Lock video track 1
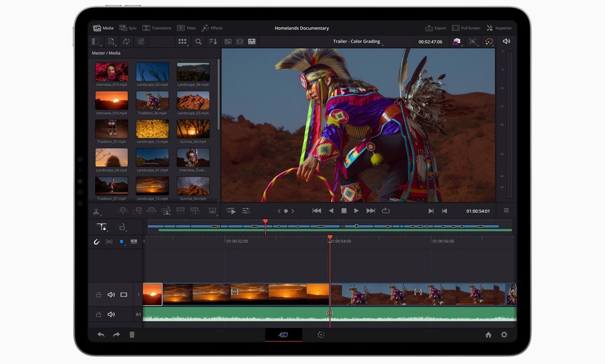Image resolution: width=605 pixels, height=364 pixels. [x=98, y=295]
